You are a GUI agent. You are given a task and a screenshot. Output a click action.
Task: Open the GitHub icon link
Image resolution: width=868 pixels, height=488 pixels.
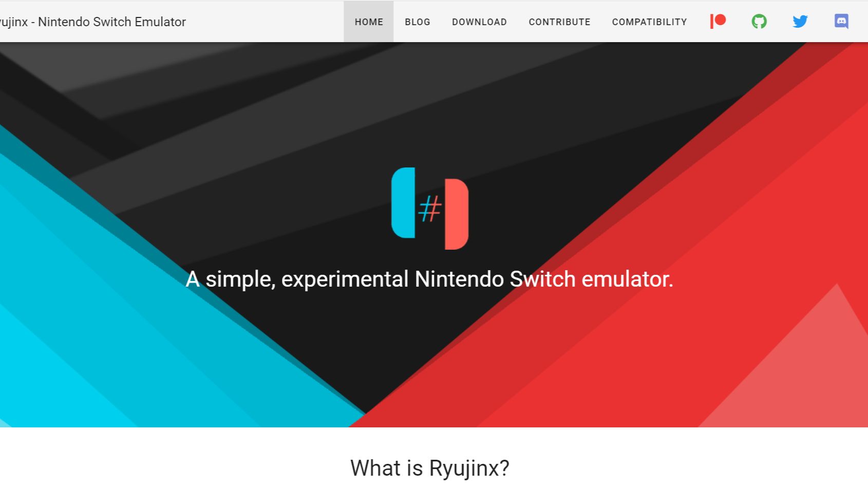(x=759, y=22)
